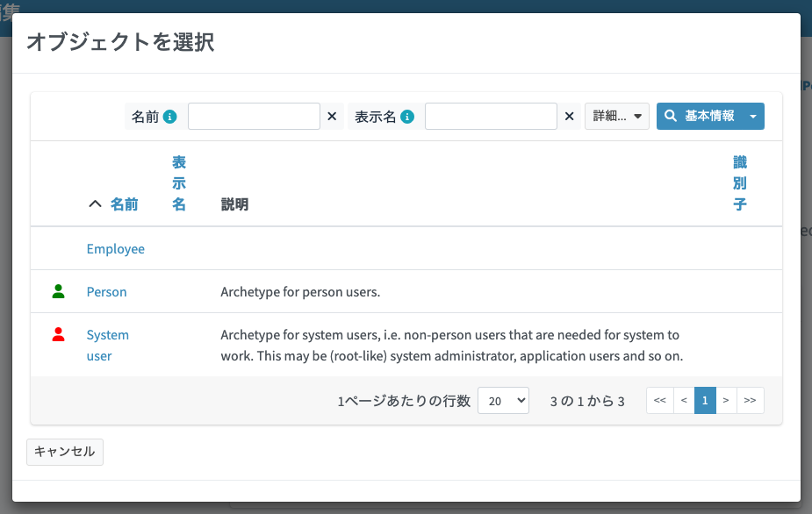Click the 名前 search input field
Viewport: 812px width, 514px height.
(254, 116)
